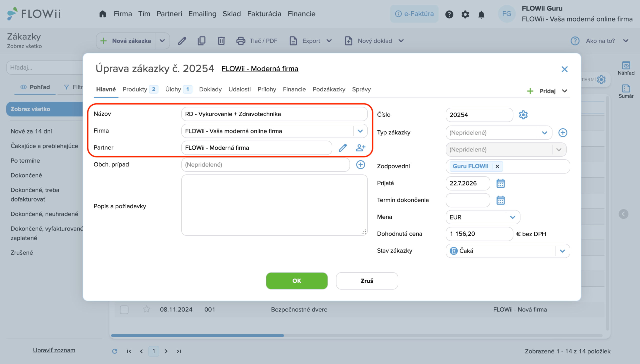Focus the Popis a požiadavky text area
Screen dimensions: 640x364
(x=274, y=205)
